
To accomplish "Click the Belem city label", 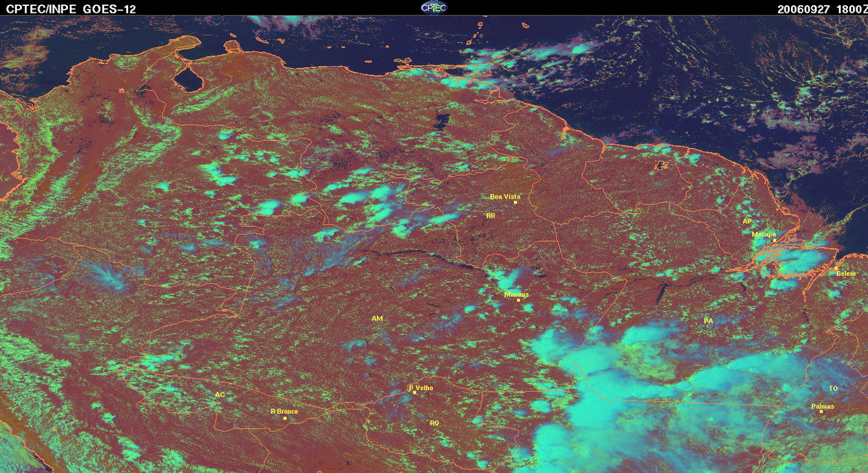I will point(846,274).
